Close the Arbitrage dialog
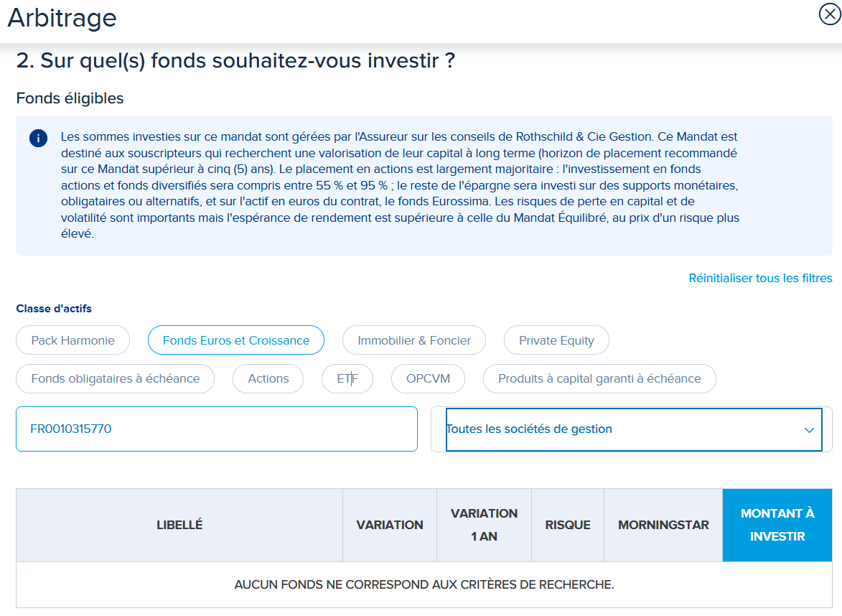The image size is (842, 616). [x=829, y=14]
